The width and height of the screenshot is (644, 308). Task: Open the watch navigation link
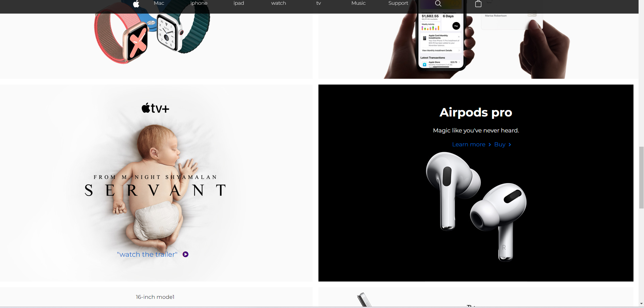pos(278,3)
